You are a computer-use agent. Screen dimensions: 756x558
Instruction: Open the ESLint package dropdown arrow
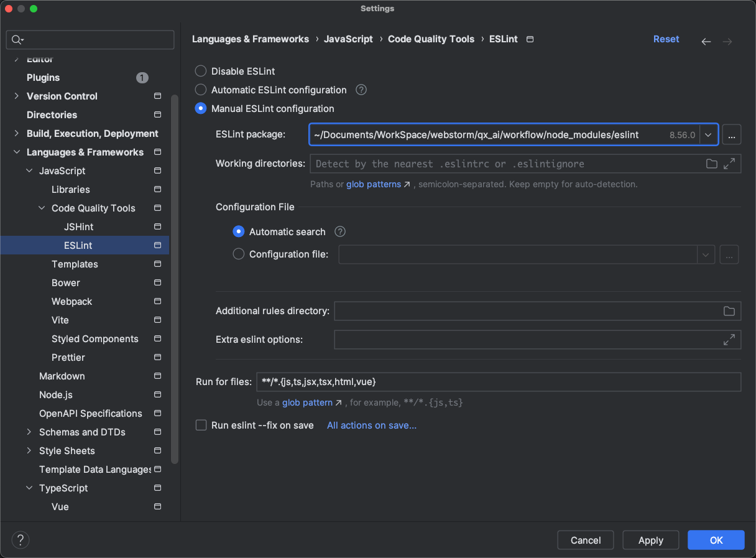[708, 134]
